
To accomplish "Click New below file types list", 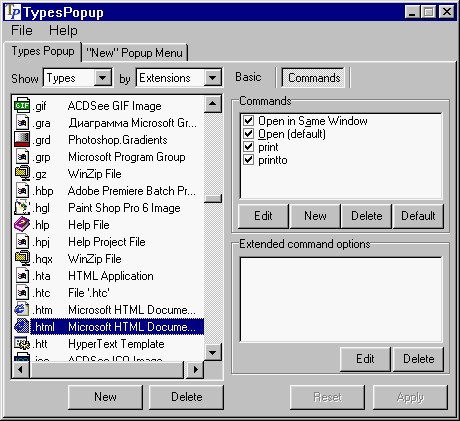I will coord(105,397).
